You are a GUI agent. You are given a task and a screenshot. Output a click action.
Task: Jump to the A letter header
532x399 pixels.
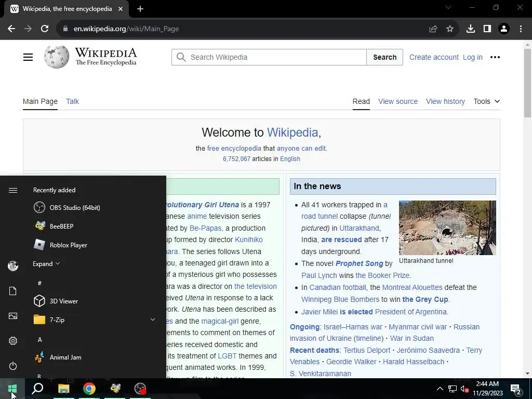point(39,339)
